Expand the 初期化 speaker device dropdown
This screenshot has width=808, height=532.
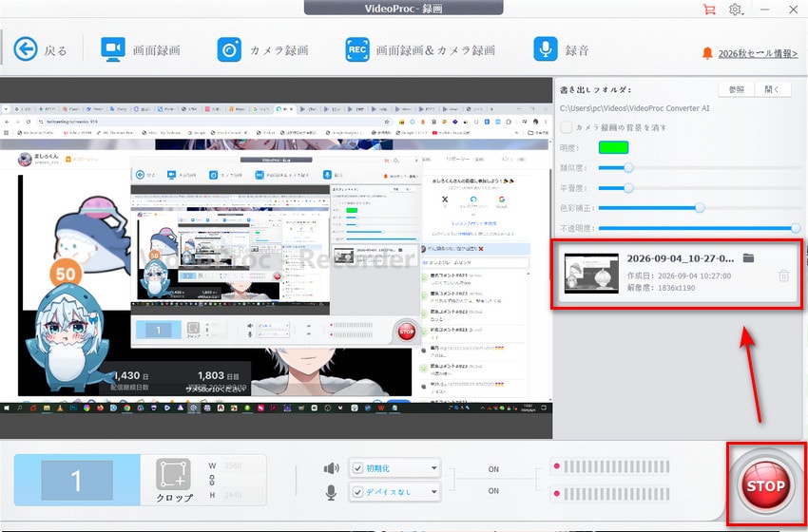(434, 468)
